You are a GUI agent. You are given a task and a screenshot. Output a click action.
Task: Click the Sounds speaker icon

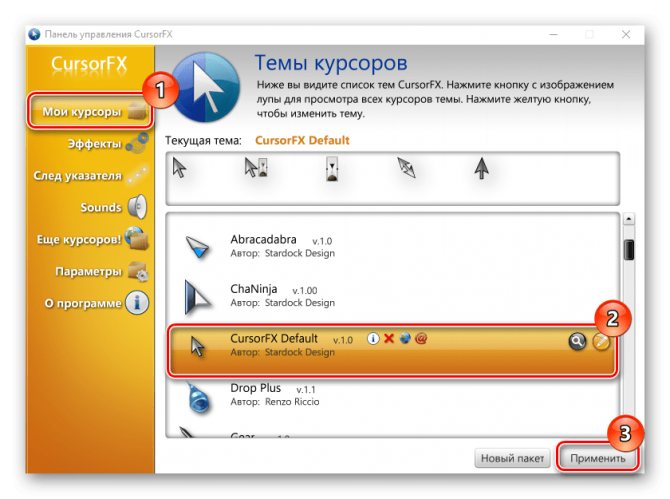pyautogui.click(x=137, y=207)
